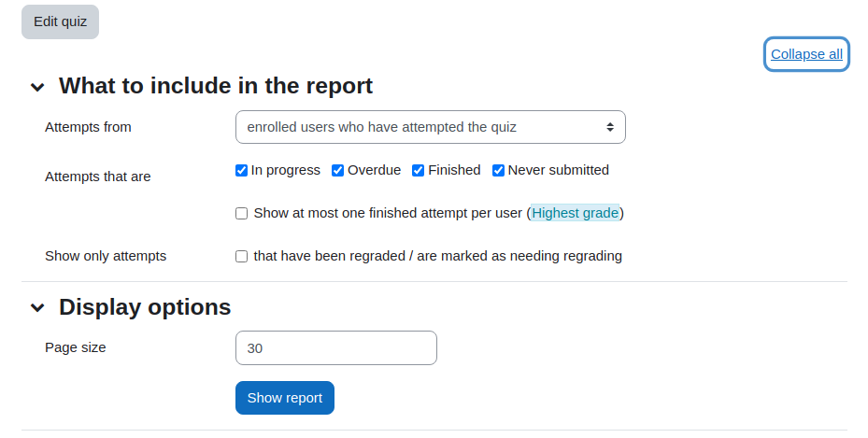Uncheck the Overdue checkbox

coord(337,170)
